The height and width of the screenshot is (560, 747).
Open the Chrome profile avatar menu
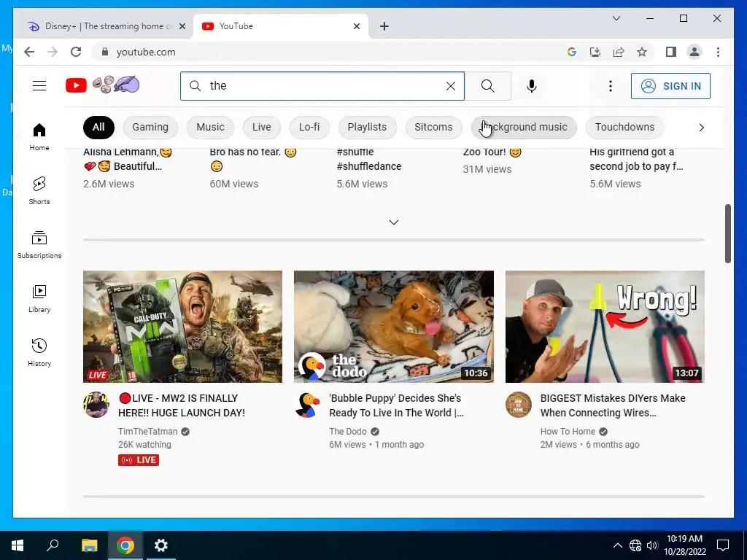coord(694,52)
